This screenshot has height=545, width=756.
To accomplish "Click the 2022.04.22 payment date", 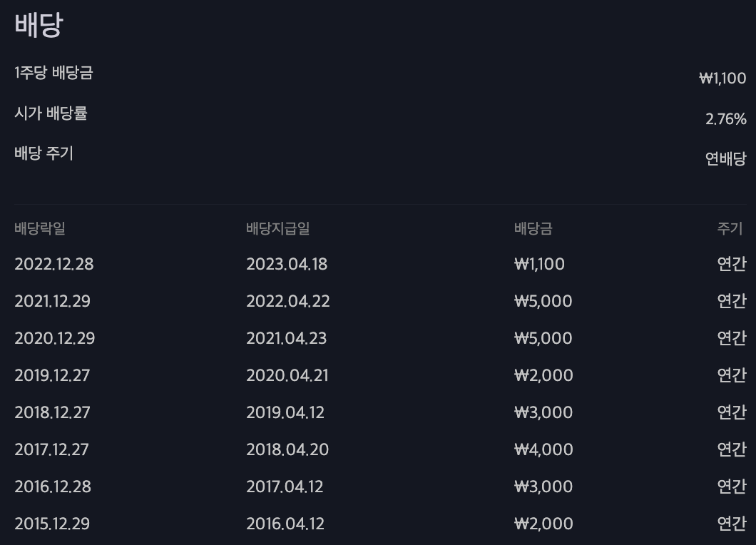I will 288,301.
